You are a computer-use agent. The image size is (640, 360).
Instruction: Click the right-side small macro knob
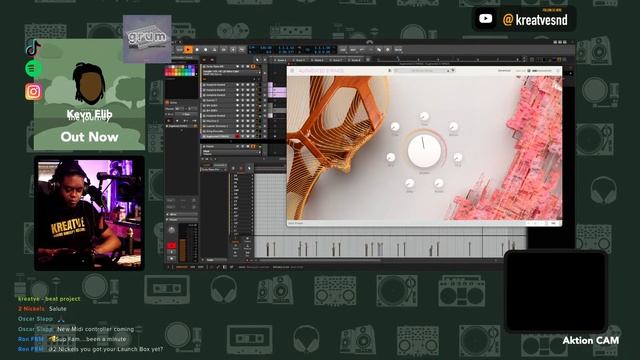click(458, 158)
